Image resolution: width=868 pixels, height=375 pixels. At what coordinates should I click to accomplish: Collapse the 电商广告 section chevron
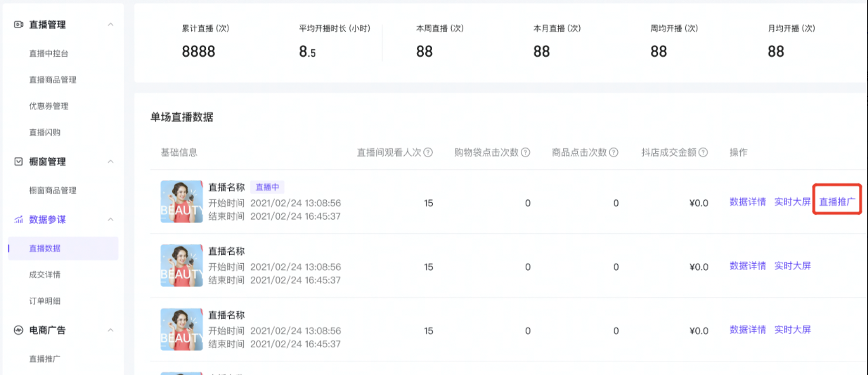111,330
